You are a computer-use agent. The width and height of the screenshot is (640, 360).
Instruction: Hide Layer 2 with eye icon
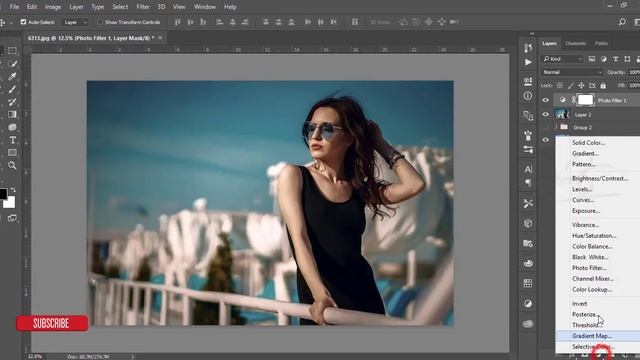[546, 114]
